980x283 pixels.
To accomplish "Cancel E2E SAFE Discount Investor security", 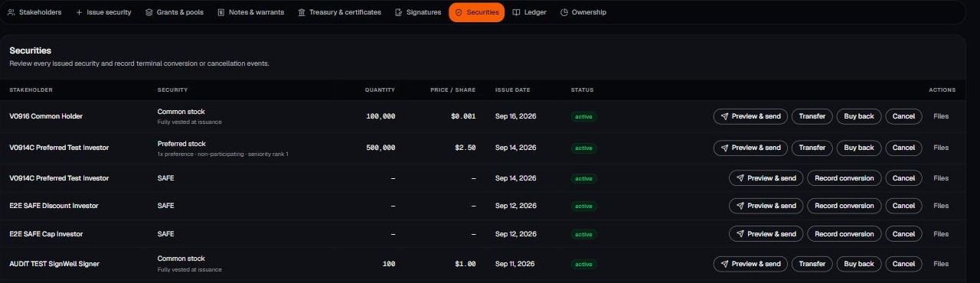I will click(903, 206).
